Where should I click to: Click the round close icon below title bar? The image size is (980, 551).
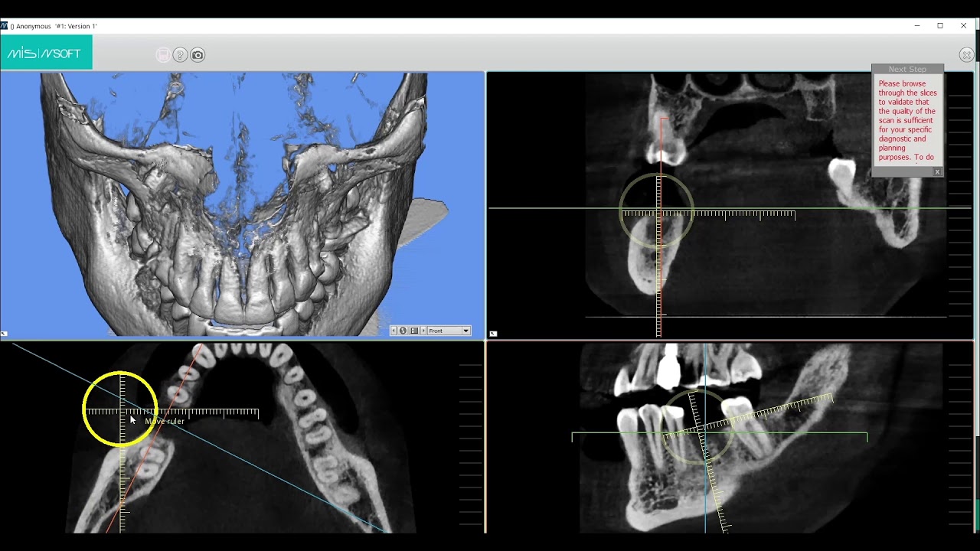click(966, 55)
